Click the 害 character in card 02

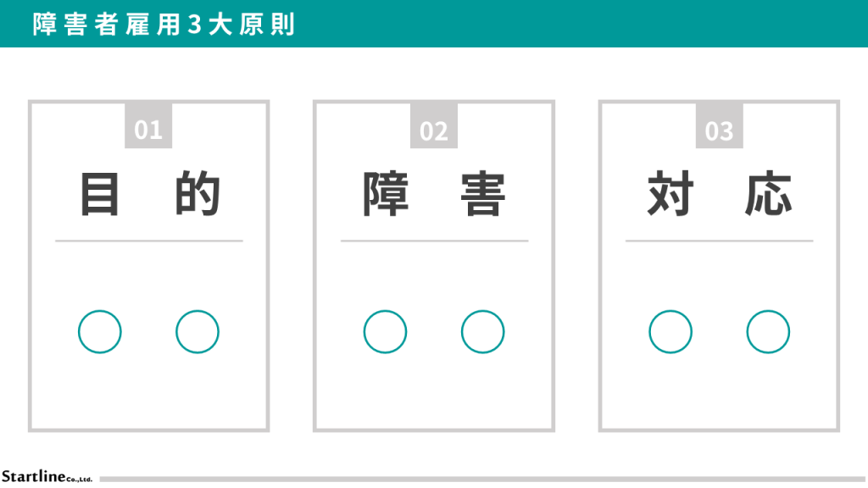[x=483, y=194]
